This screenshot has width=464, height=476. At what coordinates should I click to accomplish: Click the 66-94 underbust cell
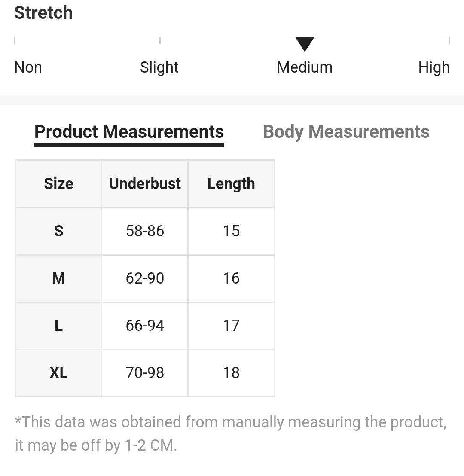[x=145, y=326]
